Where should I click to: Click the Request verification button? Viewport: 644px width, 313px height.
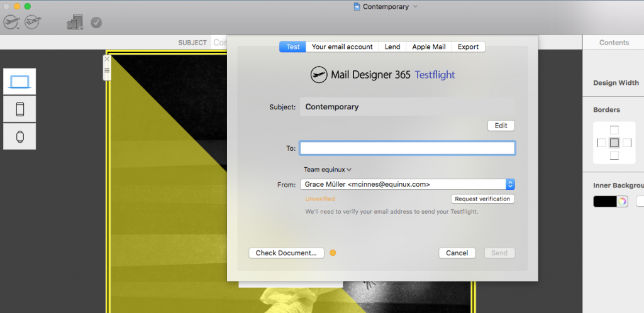click(x=482, y=199)
